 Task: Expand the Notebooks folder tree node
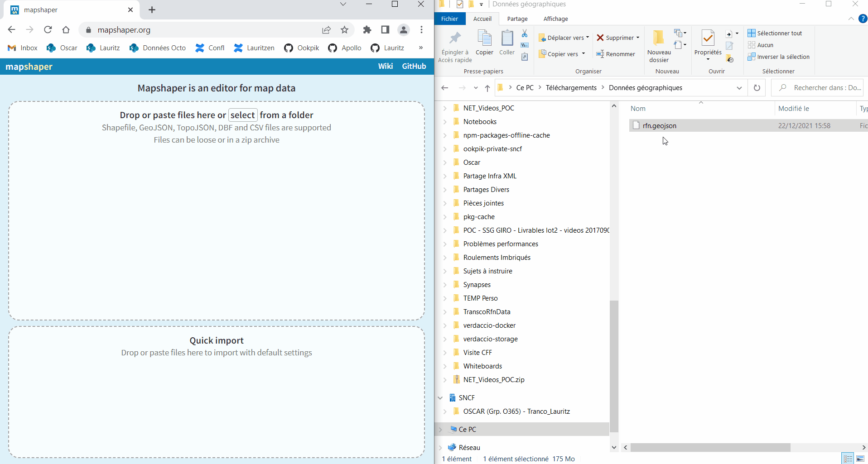click(x=445, y=122)
